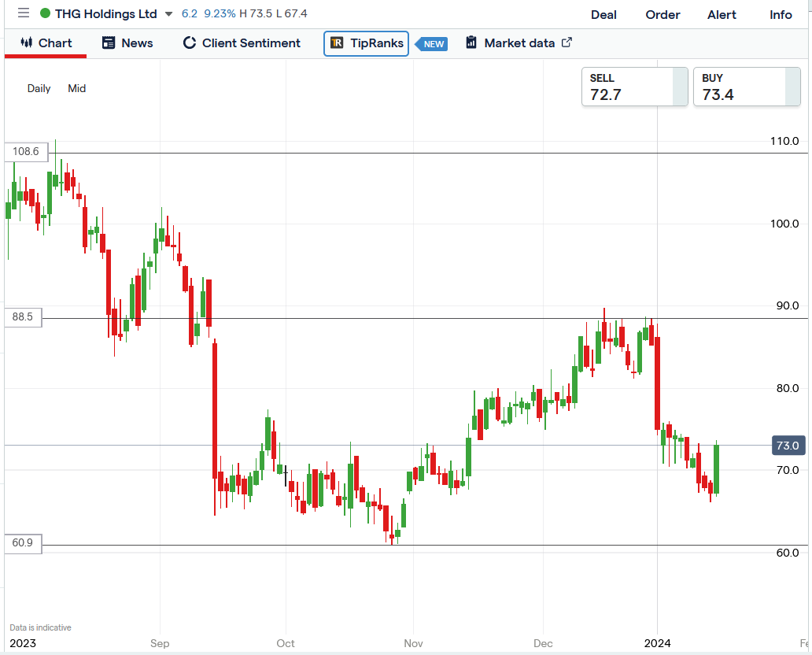Open the hamburger menu icon
The height and width of the screenshot is (655, 812).
(24, 13)
